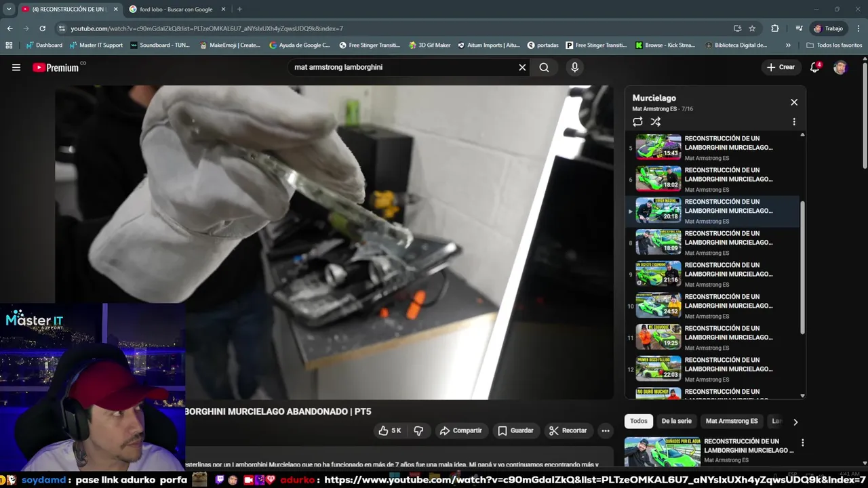Show next filter chips with arrow
The width and height of the screenshot is (868, 488).
(x=795, y=422)
